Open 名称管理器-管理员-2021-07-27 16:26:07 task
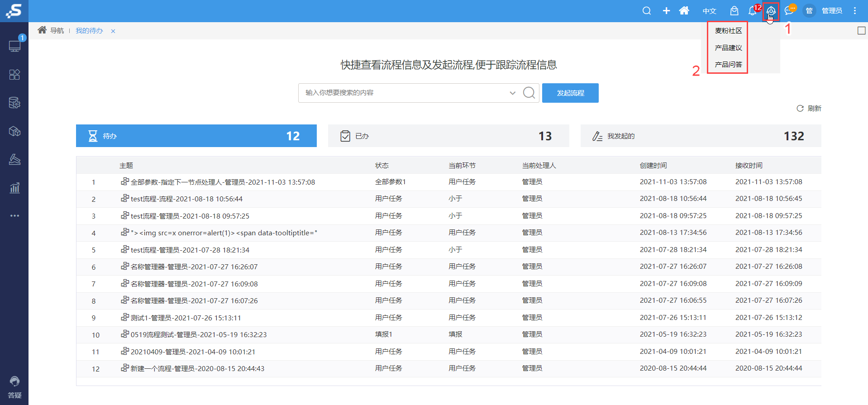868x405 pixels. tap(194, 267)
